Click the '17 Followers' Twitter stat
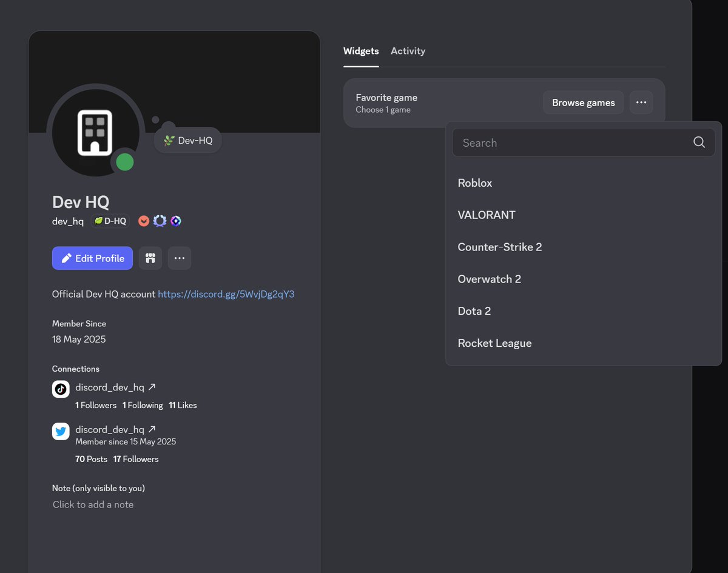The image size is (728, 573). click(x=136, y=459)
